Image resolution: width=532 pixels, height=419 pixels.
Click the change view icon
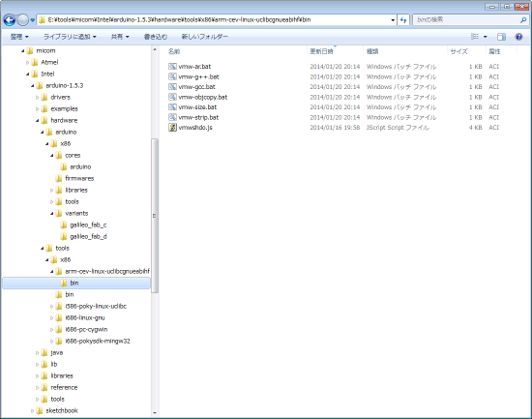(475, 37)
